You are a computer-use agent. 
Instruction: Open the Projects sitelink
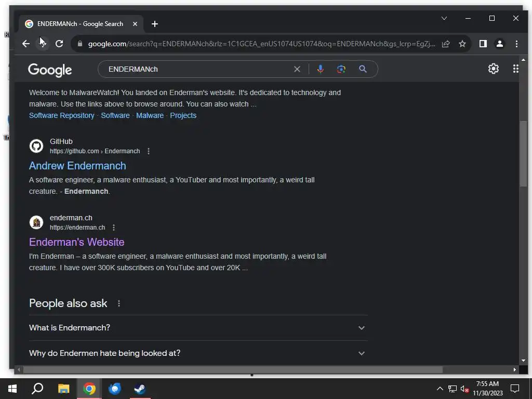(183, 115)
